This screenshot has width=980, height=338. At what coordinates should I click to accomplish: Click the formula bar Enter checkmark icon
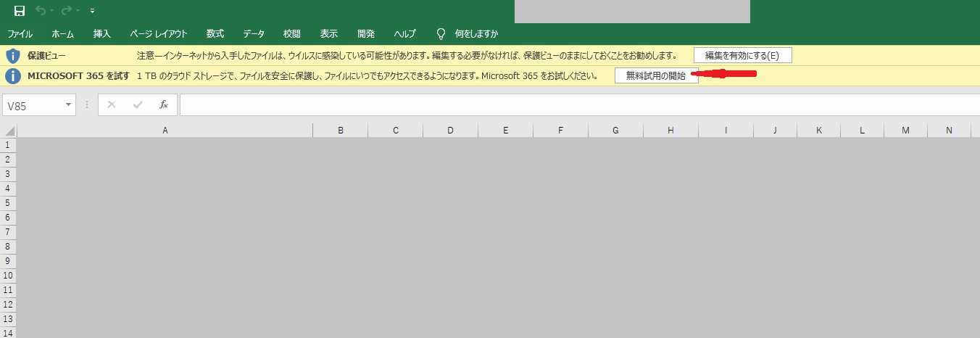[138, 104]
